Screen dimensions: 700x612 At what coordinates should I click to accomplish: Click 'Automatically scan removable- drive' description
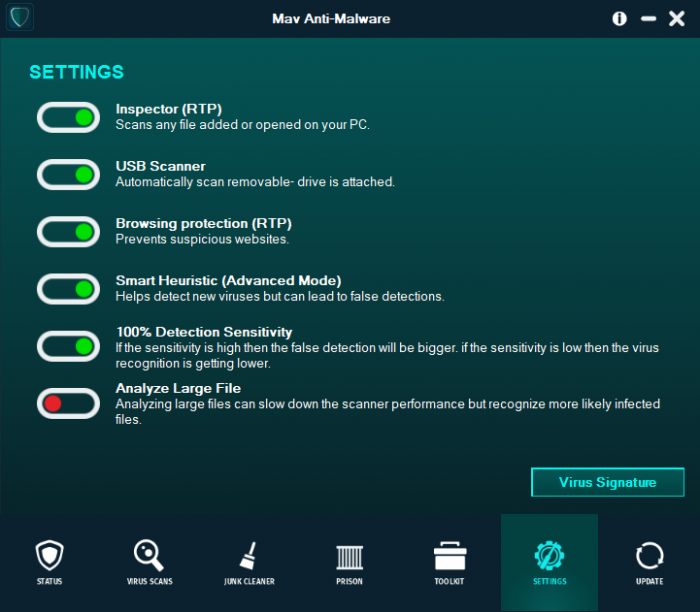click(x=255, y=182)
